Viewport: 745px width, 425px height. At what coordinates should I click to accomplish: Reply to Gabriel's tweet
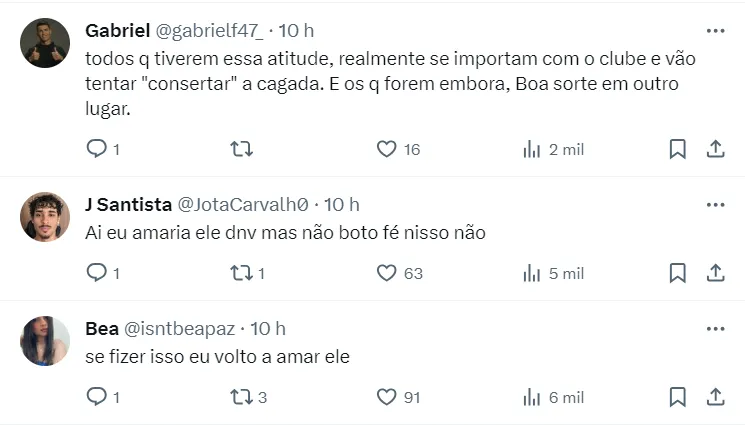point(97,149)
